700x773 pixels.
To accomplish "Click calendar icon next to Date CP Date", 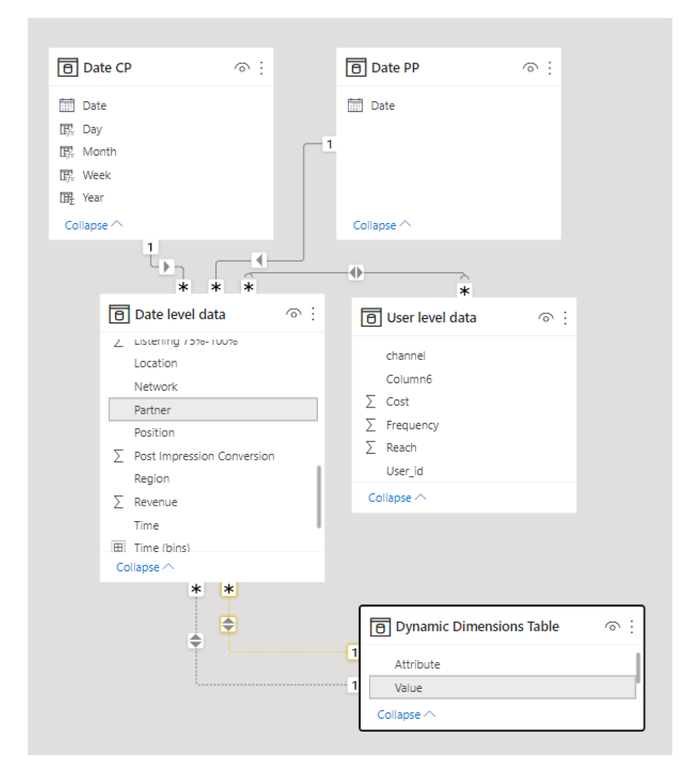I will click(x=67, y=105).
